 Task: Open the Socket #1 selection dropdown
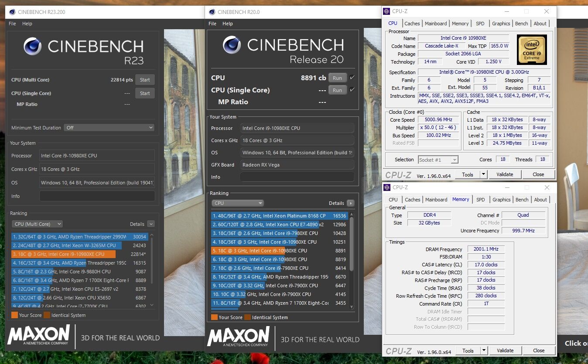[438, 160]
